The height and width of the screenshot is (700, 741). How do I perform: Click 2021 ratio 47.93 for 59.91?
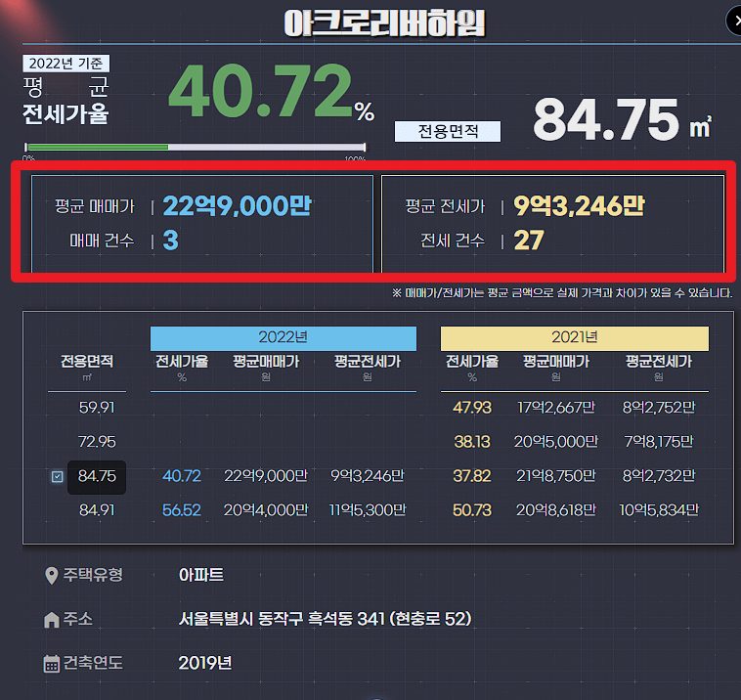click(x=472, y=408)
